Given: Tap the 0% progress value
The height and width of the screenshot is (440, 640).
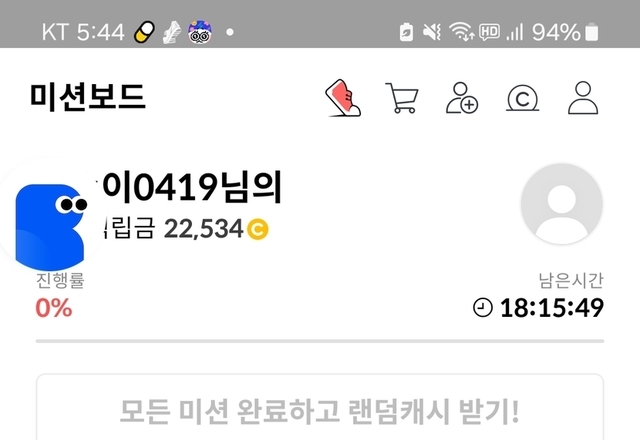Looking at the screenshot, I should click(53, 308).
